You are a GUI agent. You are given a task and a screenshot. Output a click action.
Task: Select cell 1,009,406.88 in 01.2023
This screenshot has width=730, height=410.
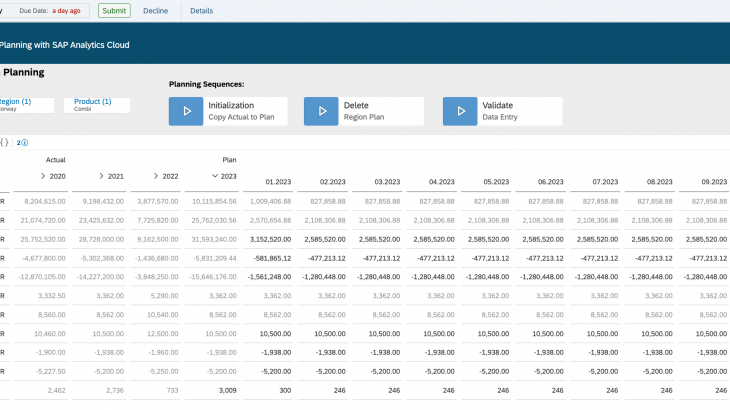pyautogui.click(x=270, y=202)
